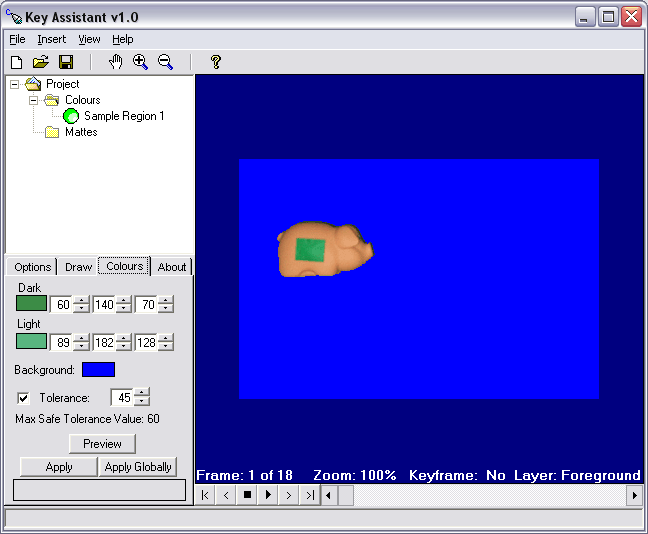Increase the Dark blue value of 70
The height and width of the screenshot is (534, 648).
tap(166, 300)
